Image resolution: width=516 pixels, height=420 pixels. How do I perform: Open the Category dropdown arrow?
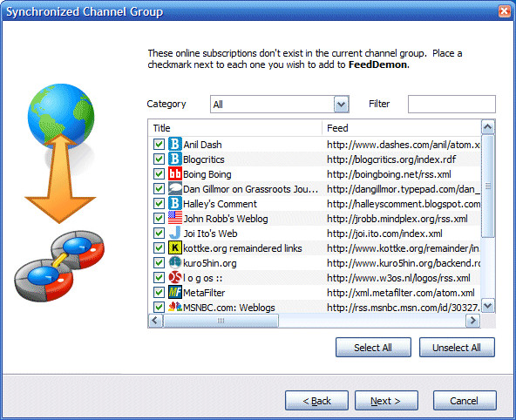point(342,105)
